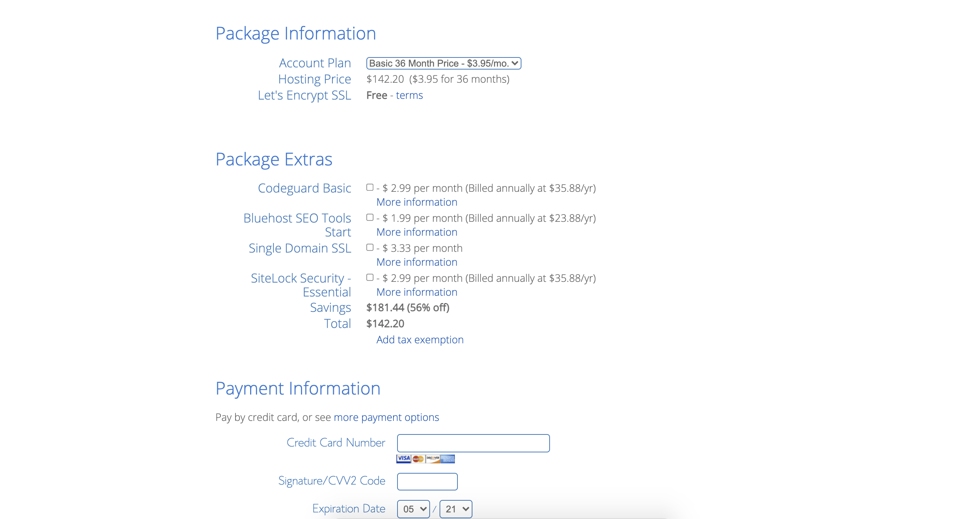This screenshot has width=980, height=519.
Task: Click the Add tax exemption link
Action: pos(420,340)
